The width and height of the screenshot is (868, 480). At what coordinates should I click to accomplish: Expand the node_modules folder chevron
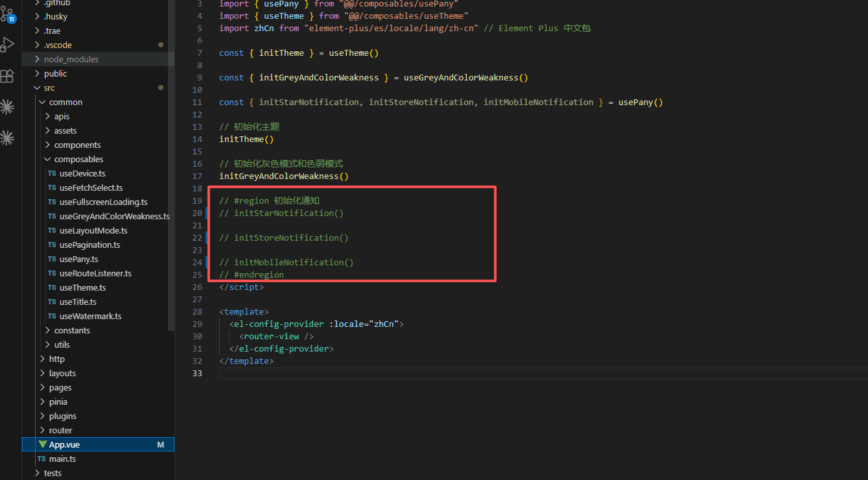click(37, 59)
